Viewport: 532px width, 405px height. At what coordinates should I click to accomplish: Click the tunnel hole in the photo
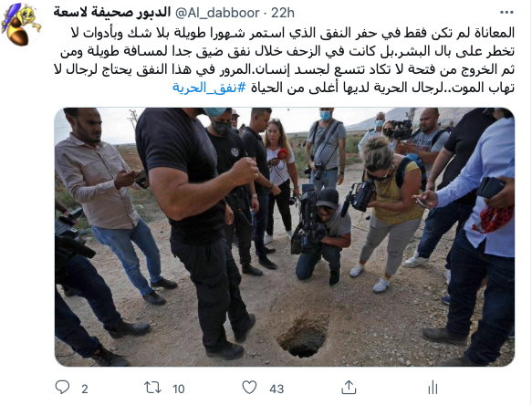pos(303,337)
